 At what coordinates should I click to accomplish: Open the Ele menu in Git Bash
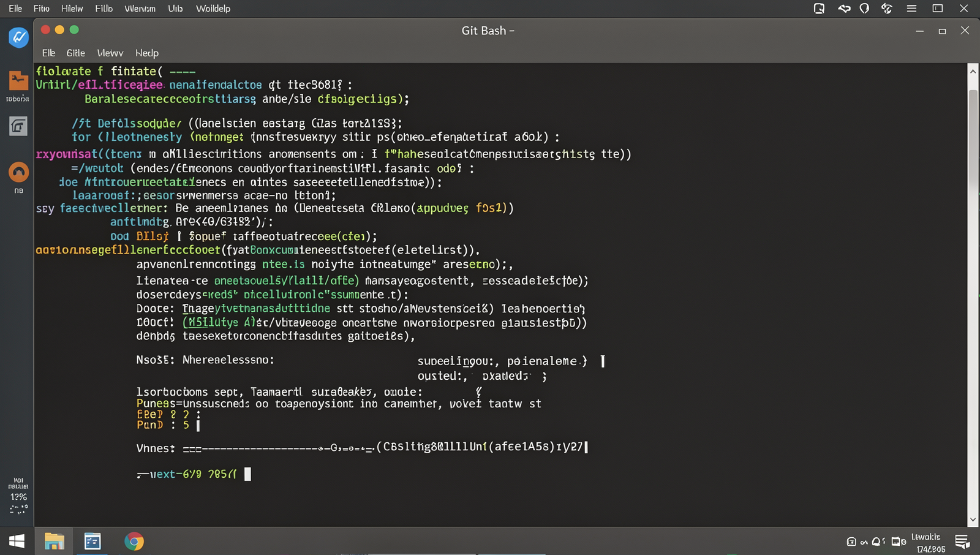(x=48, y=53)
